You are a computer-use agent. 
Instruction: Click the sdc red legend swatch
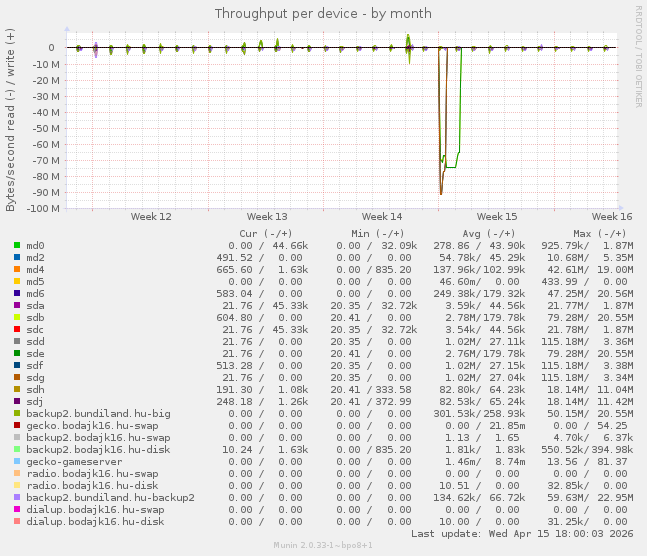[17, 329]
